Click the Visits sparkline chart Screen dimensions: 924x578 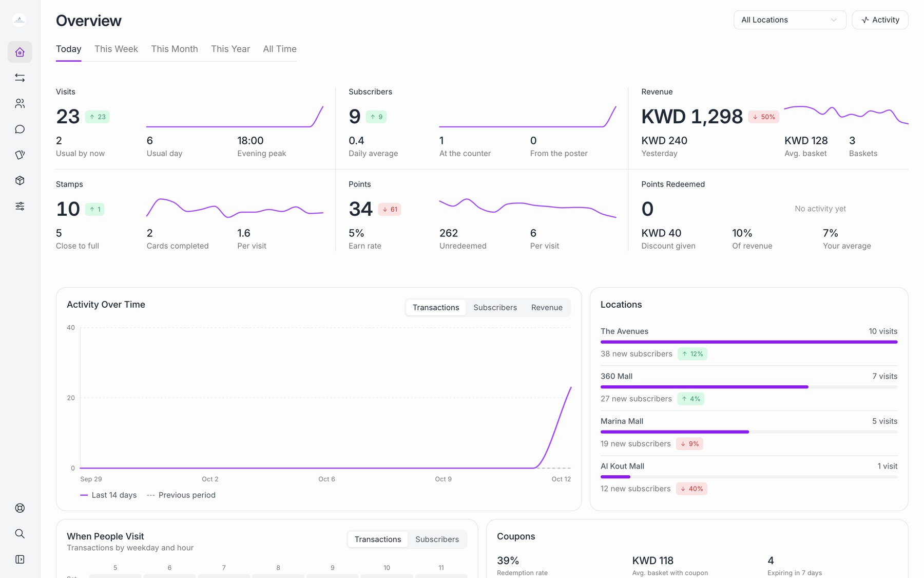(235, 117)
